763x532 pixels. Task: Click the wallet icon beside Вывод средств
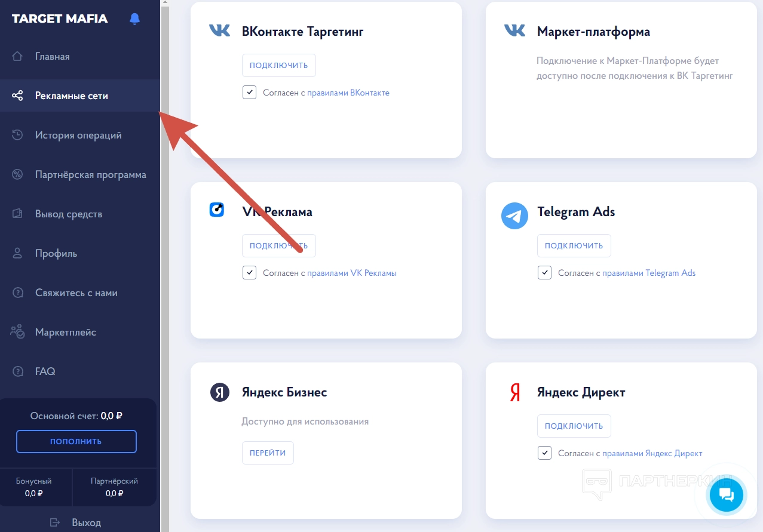tap(17, 214)
